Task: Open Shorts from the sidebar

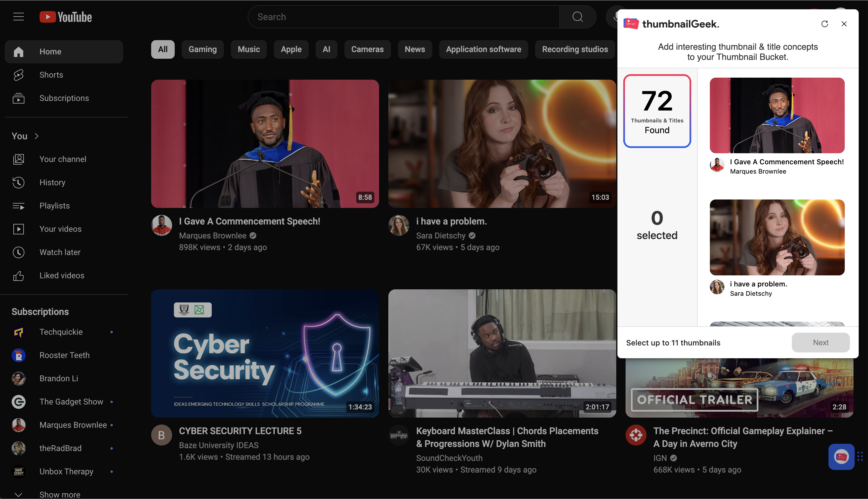Action: tap(64, 75)
